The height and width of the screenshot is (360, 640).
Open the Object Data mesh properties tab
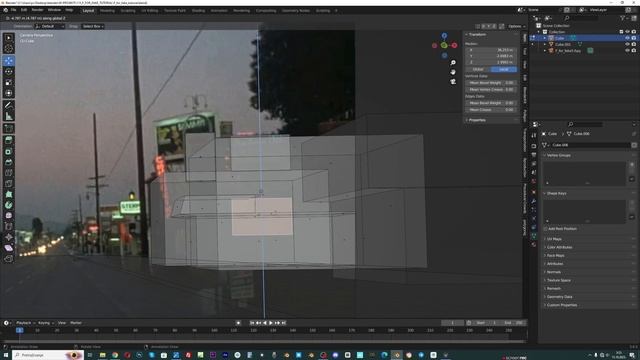tap(533, 236)
